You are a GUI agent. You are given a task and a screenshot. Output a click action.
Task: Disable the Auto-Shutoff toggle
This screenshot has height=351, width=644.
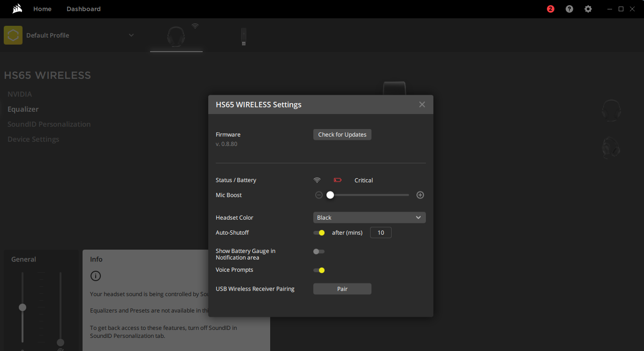point(319,233)
